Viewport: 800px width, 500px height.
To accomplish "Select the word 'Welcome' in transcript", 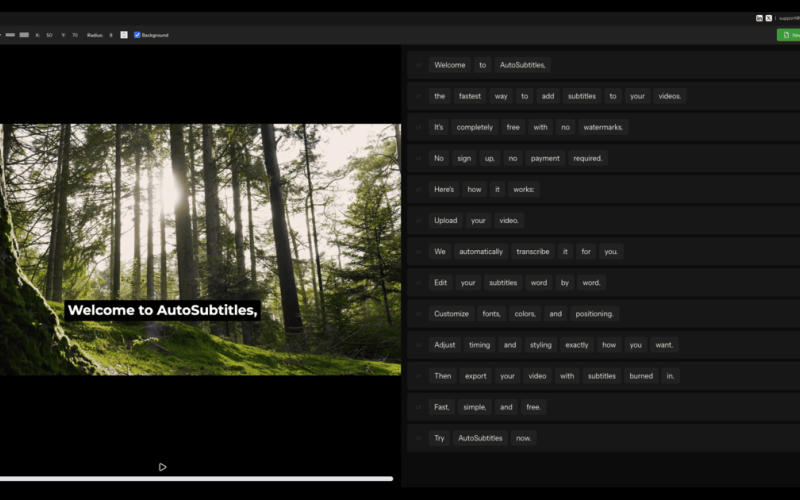I will coord(449,65).
